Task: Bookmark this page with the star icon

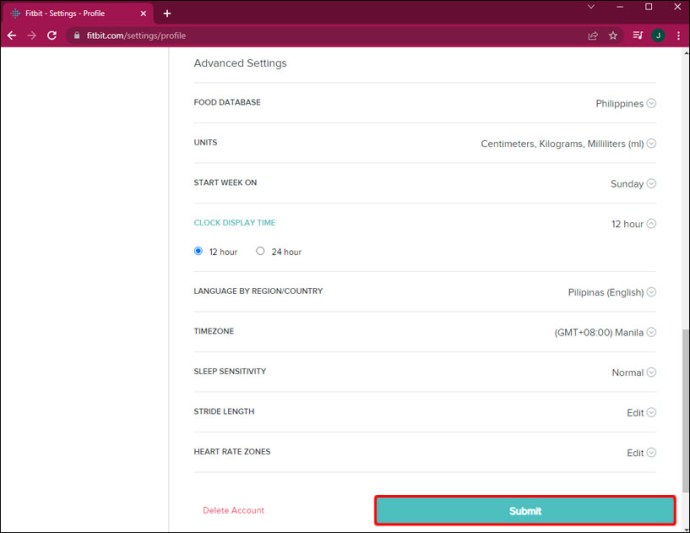Action: point(613,36)
